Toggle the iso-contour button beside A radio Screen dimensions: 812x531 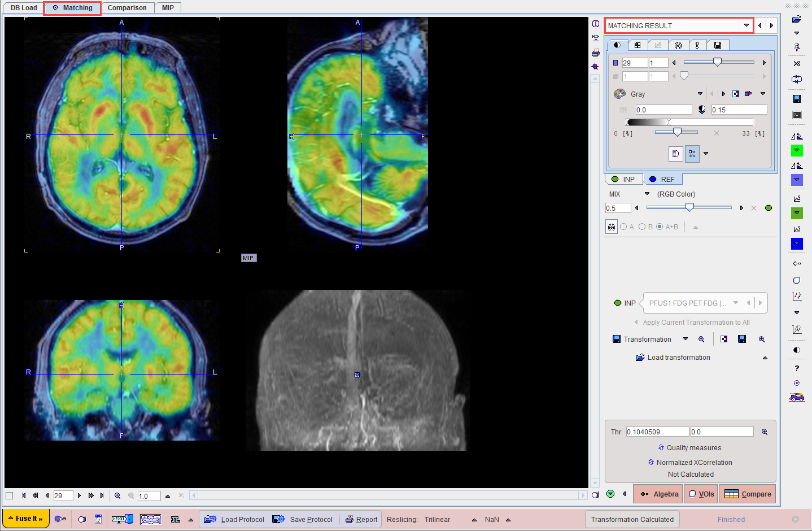tap(612, 227)
